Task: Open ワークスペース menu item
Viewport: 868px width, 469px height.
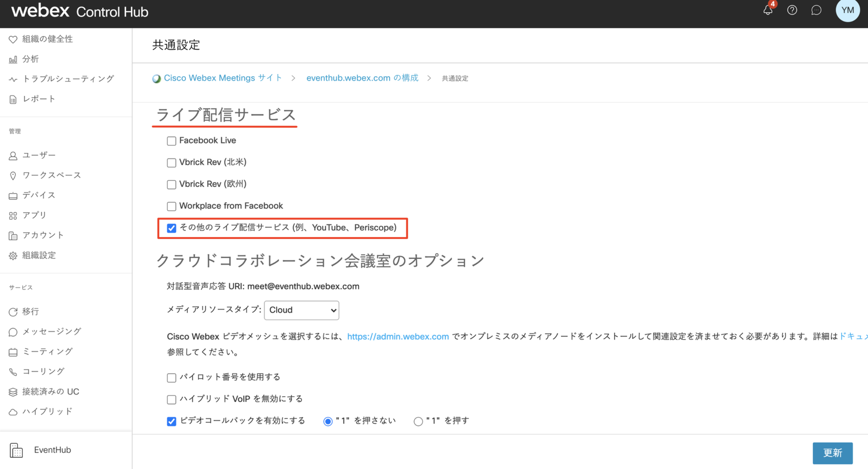Action: pyautogui.click(x=52, y=175)
